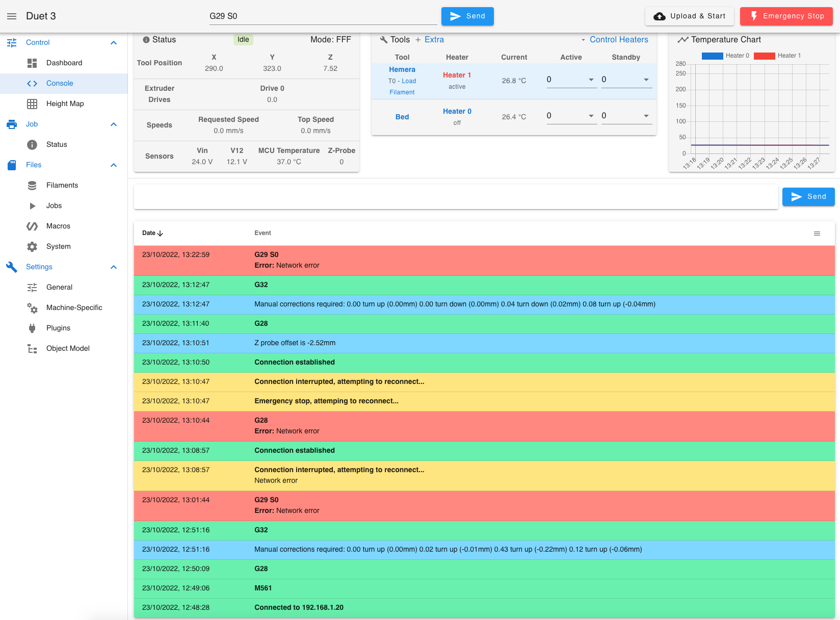Click the Console code brackets icon

pos(32,84)
